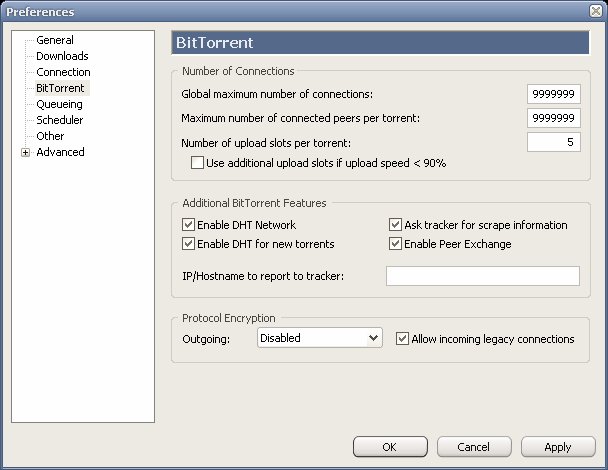Toggle Ask tracker for scrape information

coord(395,225)
